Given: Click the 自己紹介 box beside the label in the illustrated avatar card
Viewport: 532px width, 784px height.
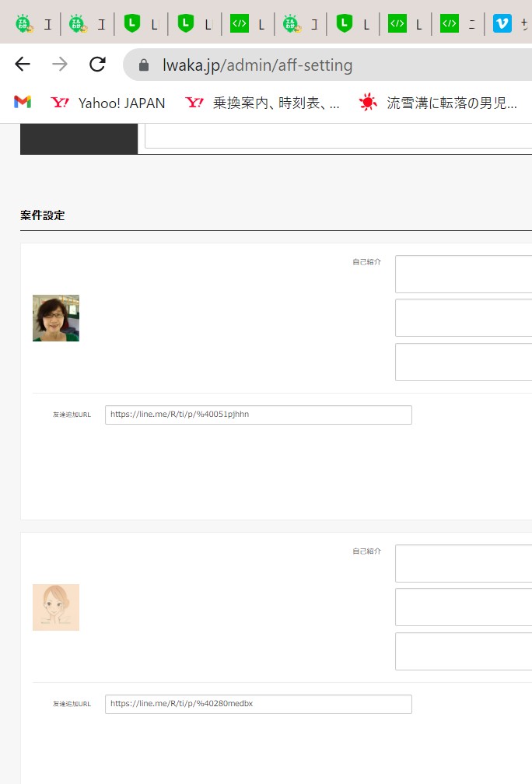Looking at the screenshot, I should click(x=464, y=563).
